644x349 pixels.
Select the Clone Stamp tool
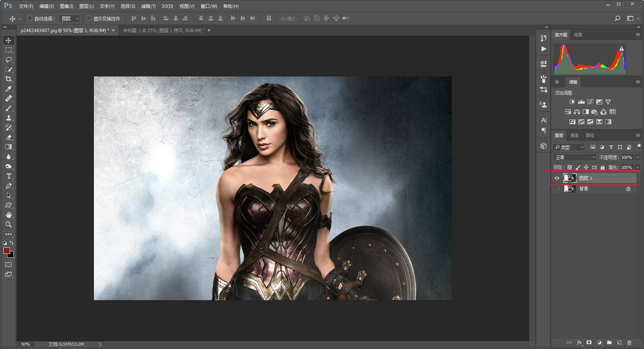coord(9,118)
